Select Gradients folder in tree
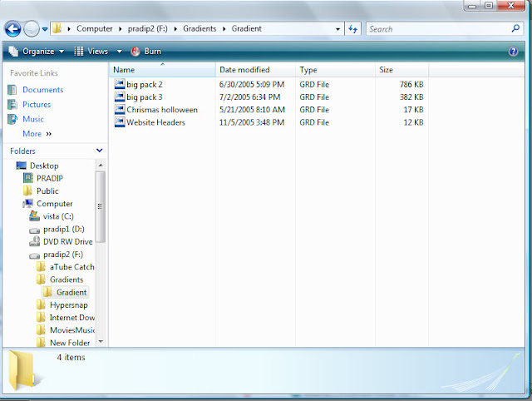 pos(66,280)
